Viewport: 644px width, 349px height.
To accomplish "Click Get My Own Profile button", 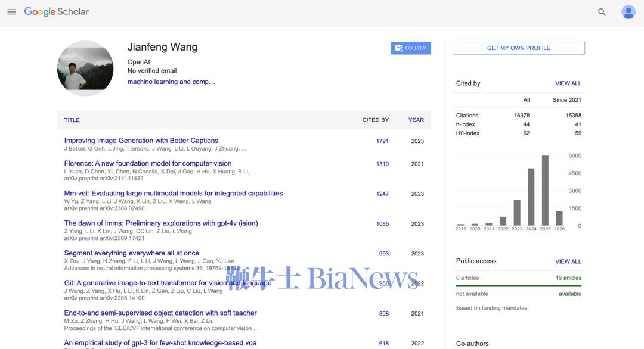I will click(x=518, y=48).
